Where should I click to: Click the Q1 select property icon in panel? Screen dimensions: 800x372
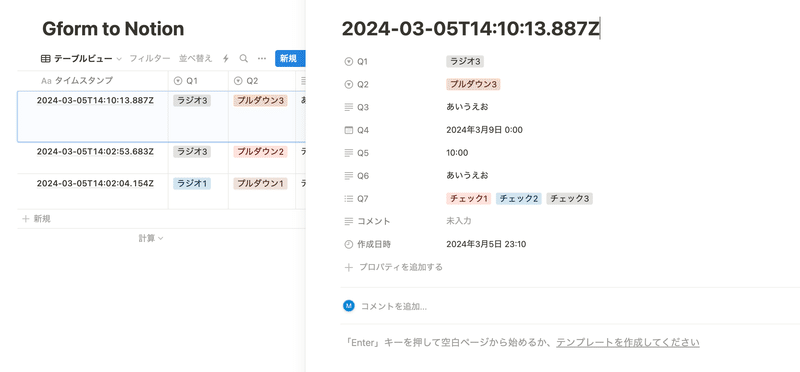pyautogui.click(x=349, y=62)
